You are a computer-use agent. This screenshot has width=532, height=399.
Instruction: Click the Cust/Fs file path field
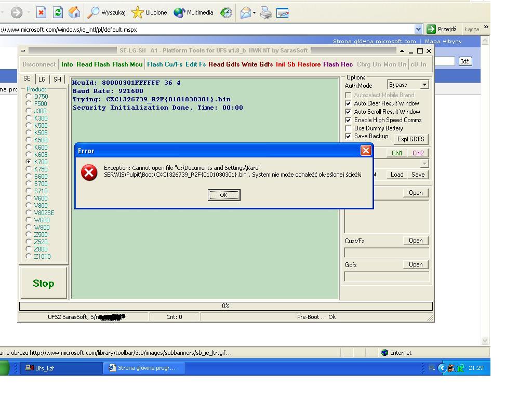pyautogui.click(x=387, y=252)
